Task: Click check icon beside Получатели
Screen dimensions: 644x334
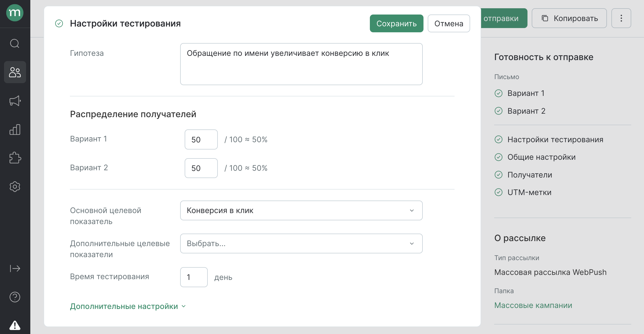Action: (498, 175)
